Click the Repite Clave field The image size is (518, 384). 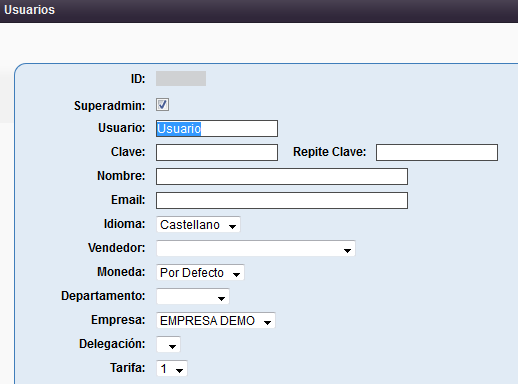(x=437, y=152)
